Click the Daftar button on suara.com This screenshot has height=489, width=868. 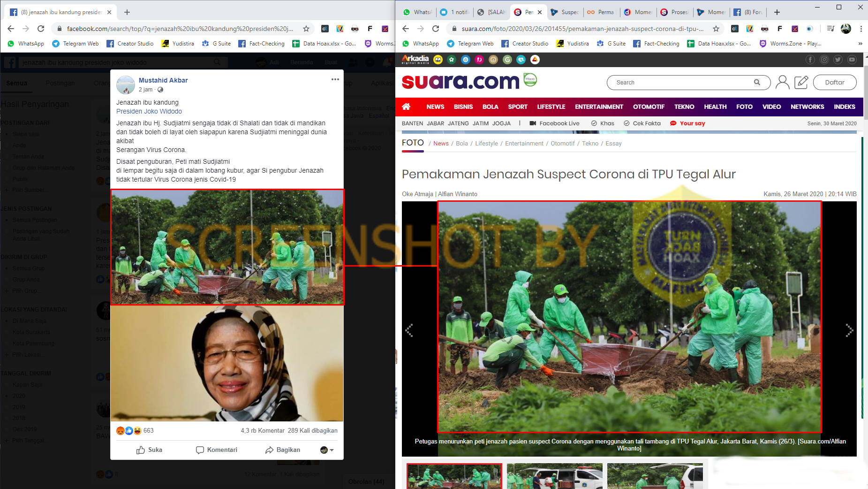coord(835,82)
